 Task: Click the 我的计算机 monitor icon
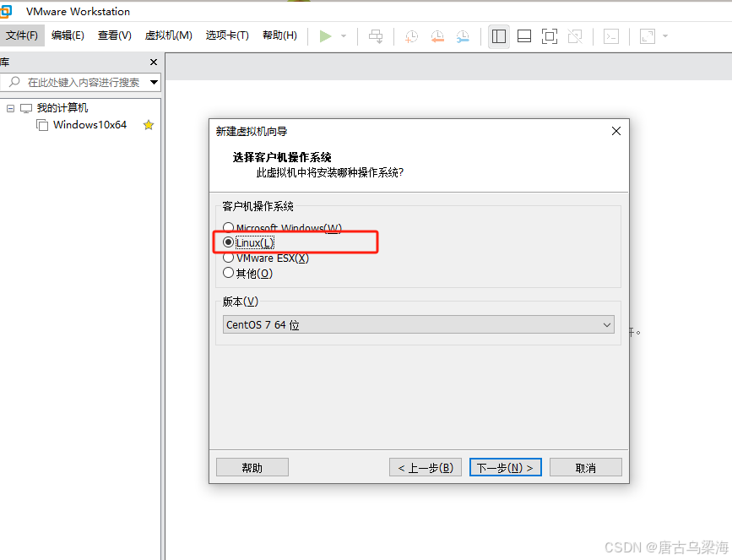[26, 108]
